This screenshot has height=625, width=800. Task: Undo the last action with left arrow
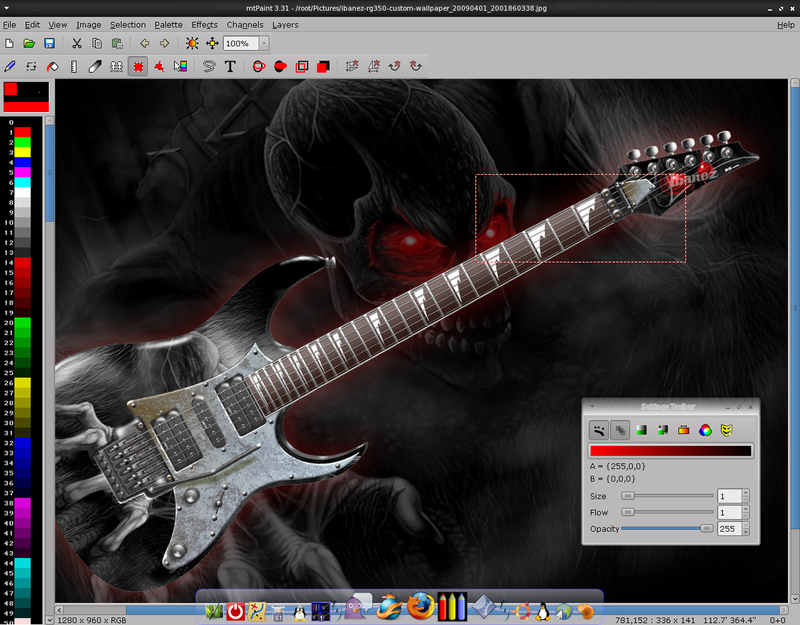pos(144,43)
